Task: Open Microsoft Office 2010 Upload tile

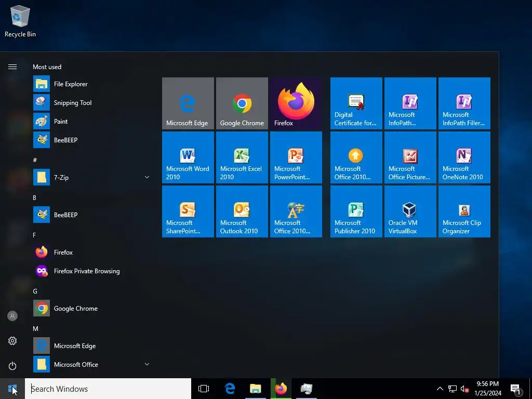Action: pos(356,157)
